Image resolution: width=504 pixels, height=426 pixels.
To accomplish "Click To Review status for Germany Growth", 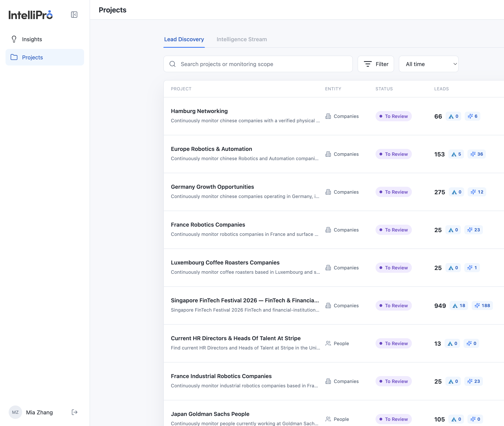I will pyautogui.click(x=393, y=192).
